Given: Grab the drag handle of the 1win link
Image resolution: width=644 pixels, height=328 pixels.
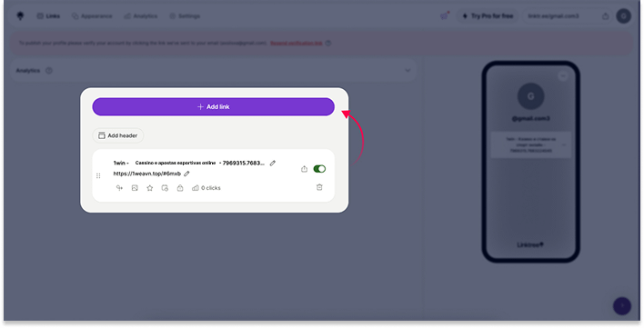Looking at the screenshot, I should tap(98, 176).
